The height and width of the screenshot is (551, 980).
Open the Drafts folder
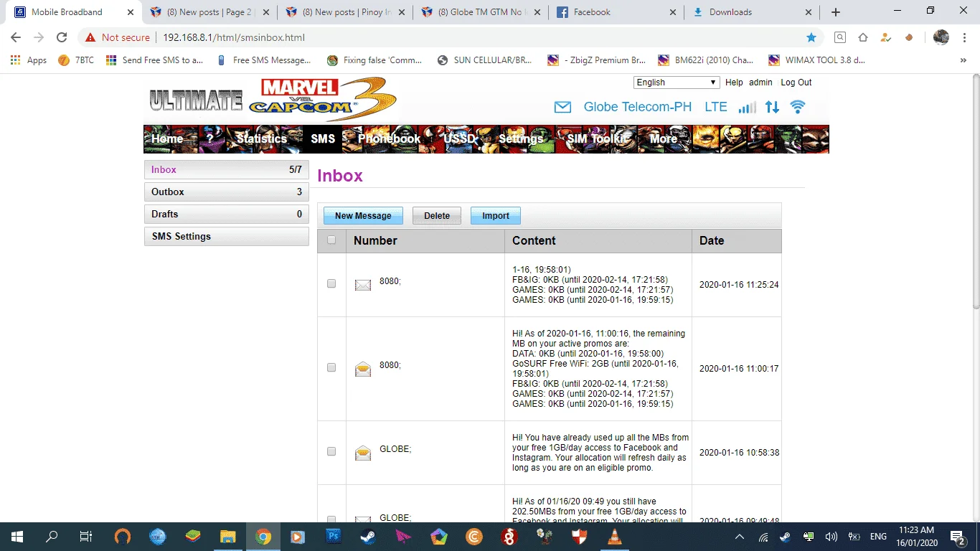click(x=227, y=215)
